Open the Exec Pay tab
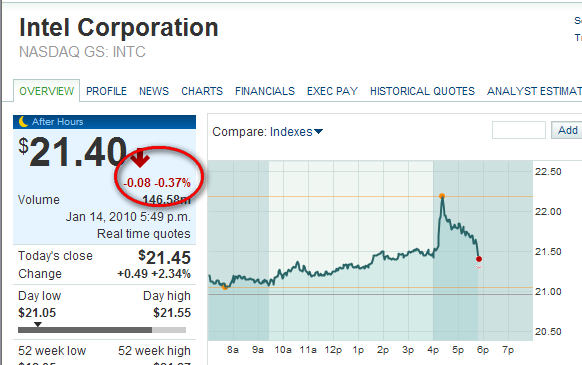Image resolution: width=582 pixels, height=365 pixels. point(332,91)
